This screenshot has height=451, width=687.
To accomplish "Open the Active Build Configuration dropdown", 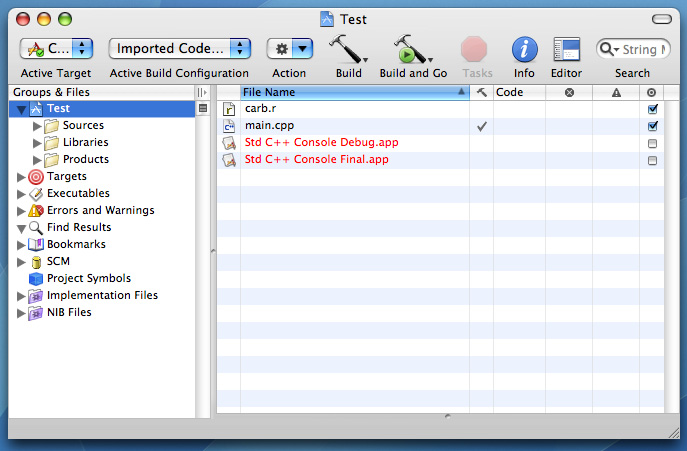I will tap(180, 48).
